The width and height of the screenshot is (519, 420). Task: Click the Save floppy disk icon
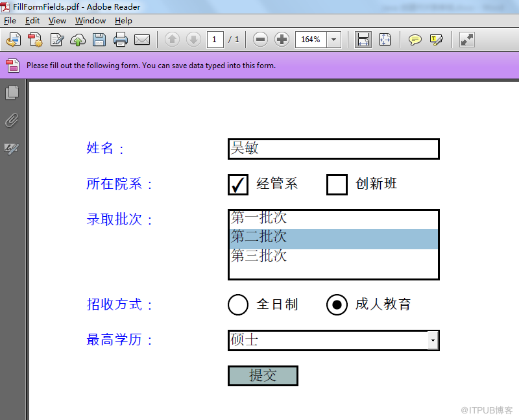[99, 40]
